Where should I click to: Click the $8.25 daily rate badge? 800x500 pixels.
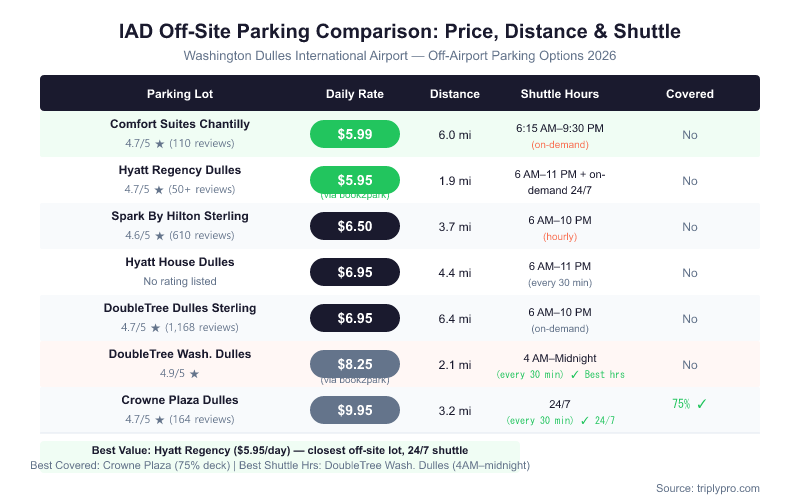[355, 364]
